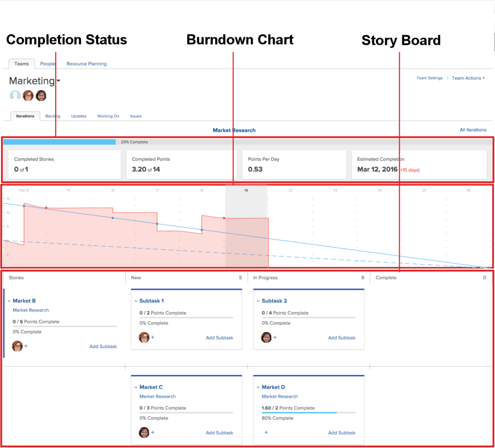Switch to the Backlog tab

coord(52,116)
